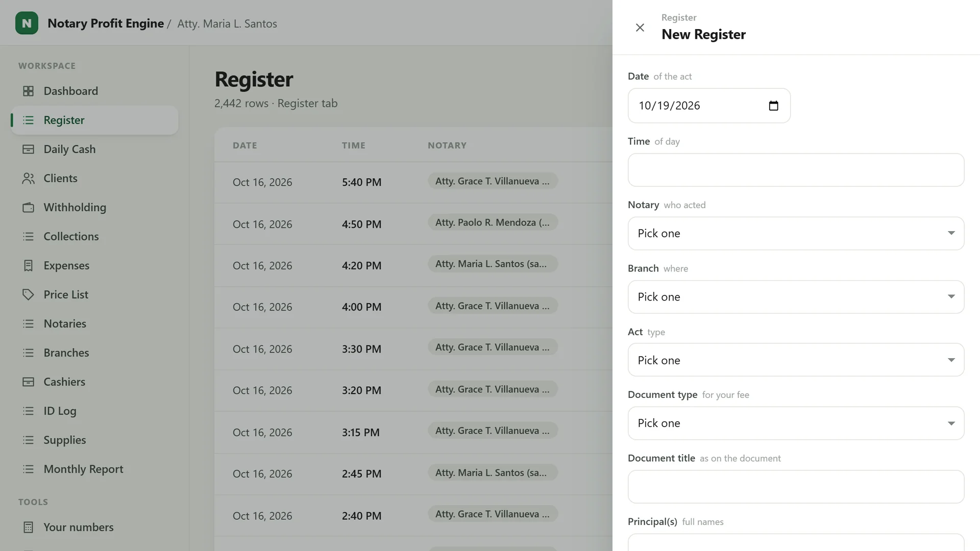
Task: Open the Notary who acted dropdown
Action: click(796, 233)
